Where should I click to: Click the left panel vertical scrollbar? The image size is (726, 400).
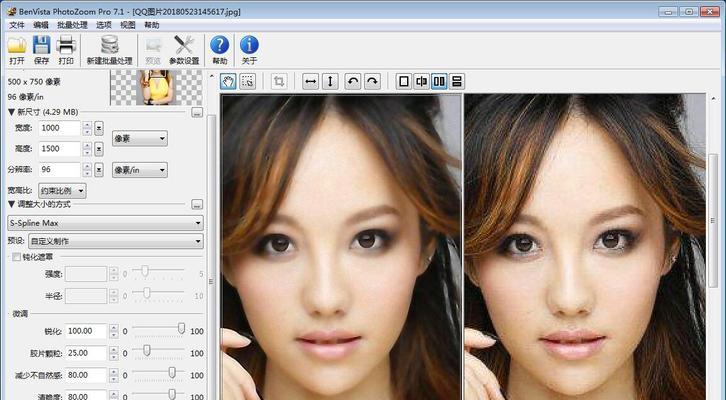212,257
